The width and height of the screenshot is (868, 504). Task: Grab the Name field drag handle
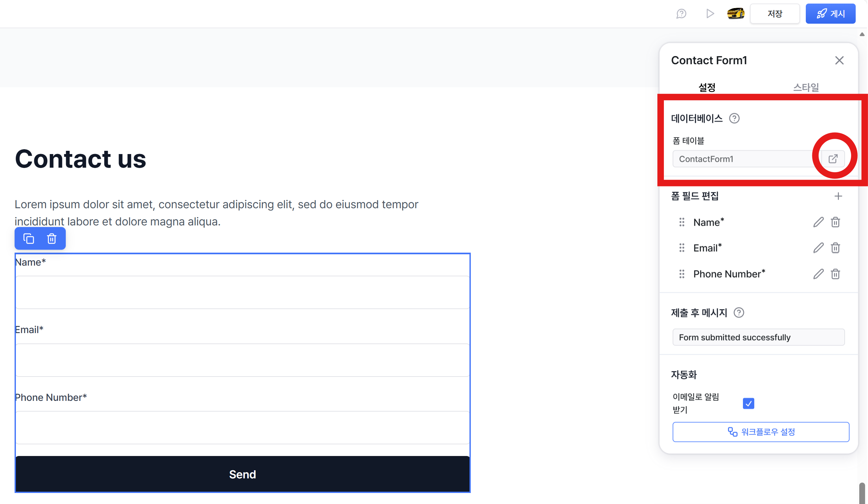682,222
